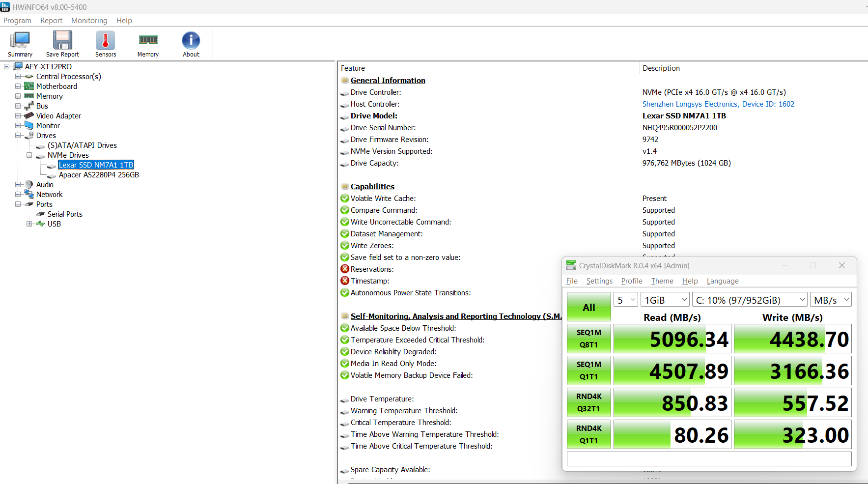Click the Video Adapter card icon
This screenshot has width=868, height=484.
click(x=29, y=115)
